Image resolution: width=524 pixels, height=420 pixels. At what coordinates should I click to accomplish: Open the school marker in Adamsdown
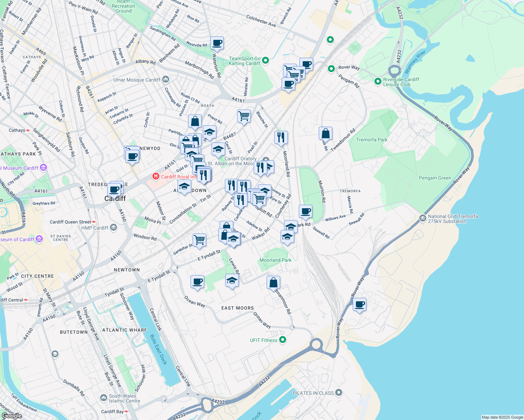(184, 188)
